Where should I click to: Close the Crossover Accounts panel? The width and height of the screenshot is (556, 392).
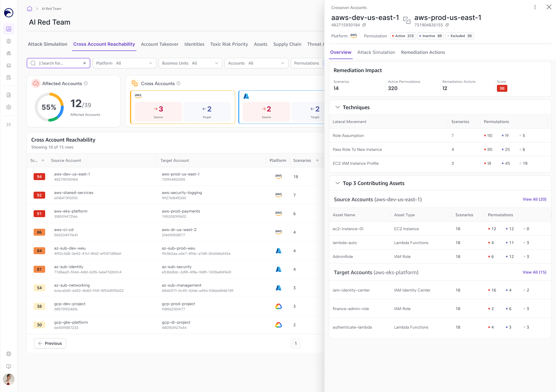[x=549, y=7]
